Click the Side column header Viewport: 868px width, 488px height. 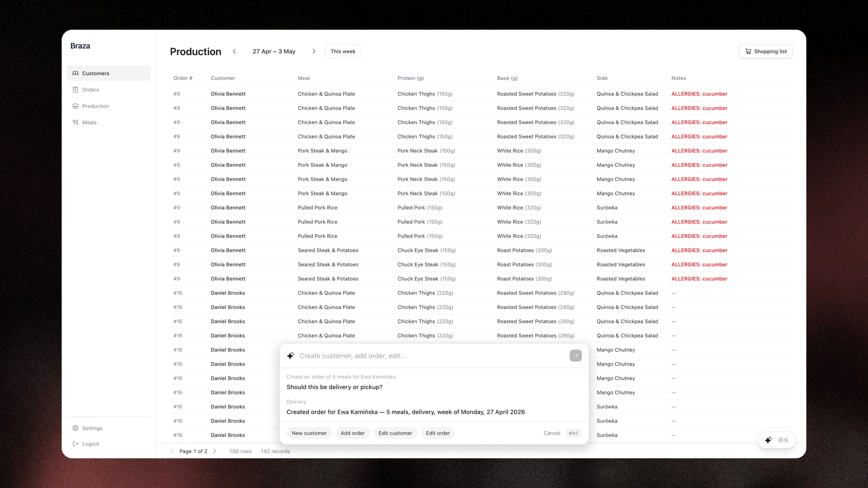(602, 78)
